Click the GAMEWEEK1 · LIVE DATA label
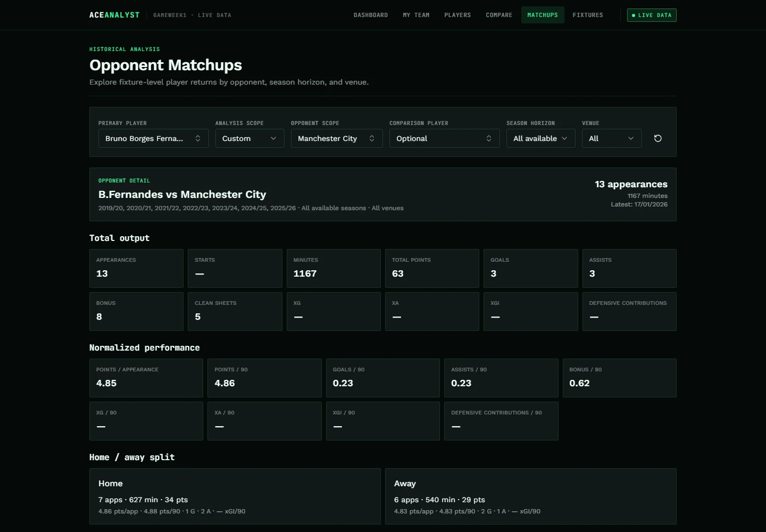This screenshot has width=766, height=532. point(192,15)
